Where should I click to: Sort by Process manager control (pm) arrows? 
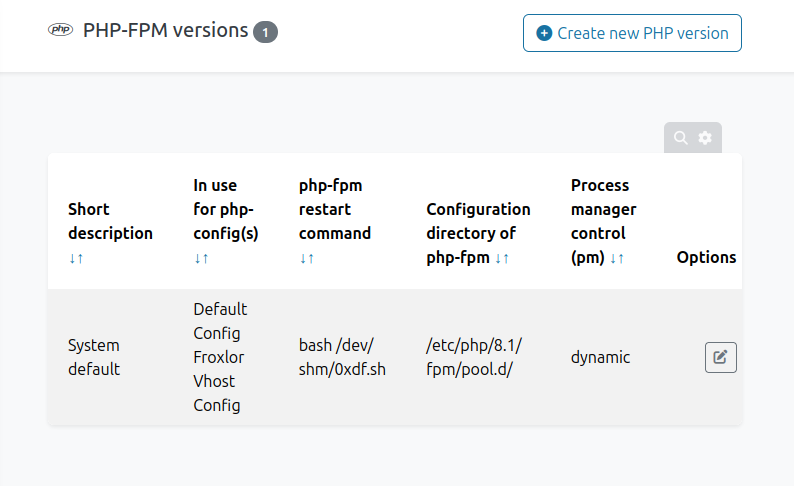[x=617, y=258]
